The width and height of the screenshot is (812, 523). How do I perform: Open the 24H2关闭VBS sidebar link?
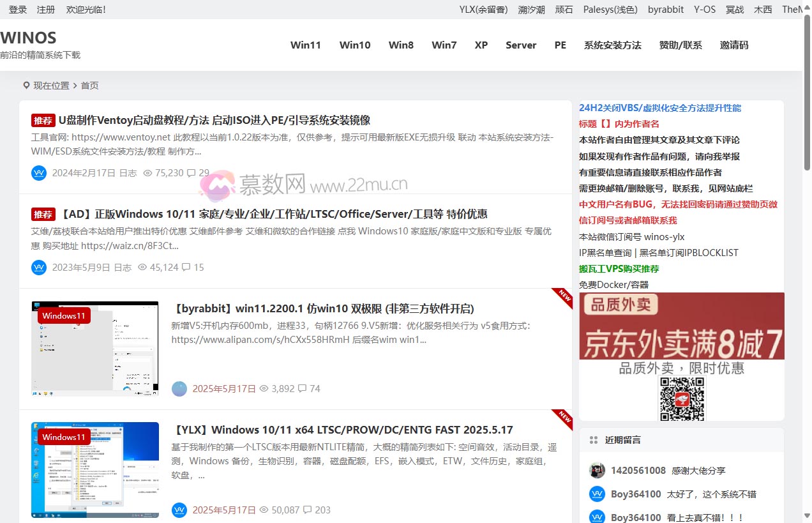pos(660,108)
